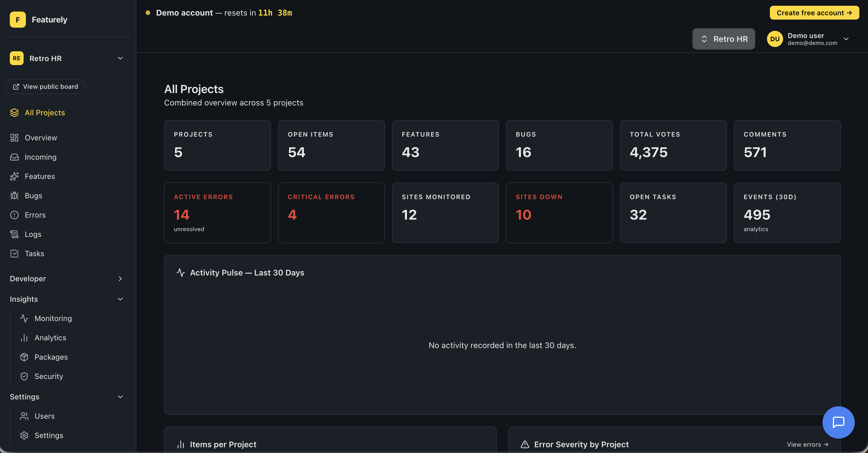Screen dimensions: 868x453
Task: Click the Security shield icon
Action: pyautogui.click(x=24, y=376)
